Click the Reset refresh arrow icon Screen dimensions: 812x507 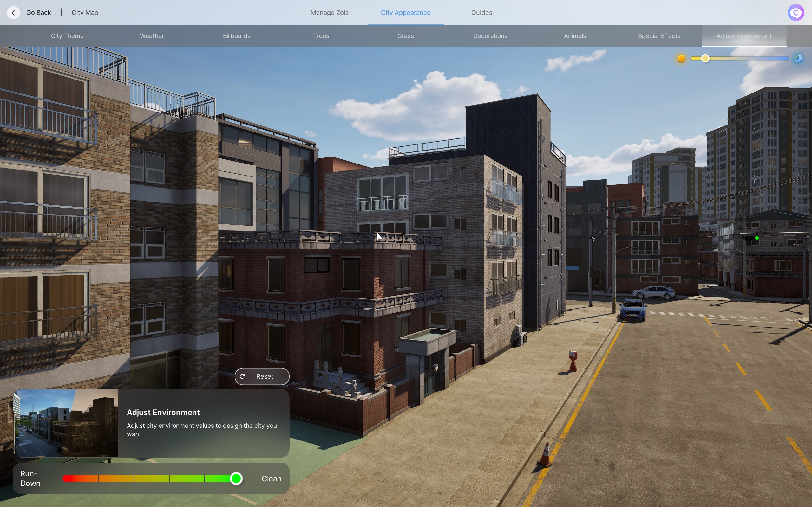[242, 376]
